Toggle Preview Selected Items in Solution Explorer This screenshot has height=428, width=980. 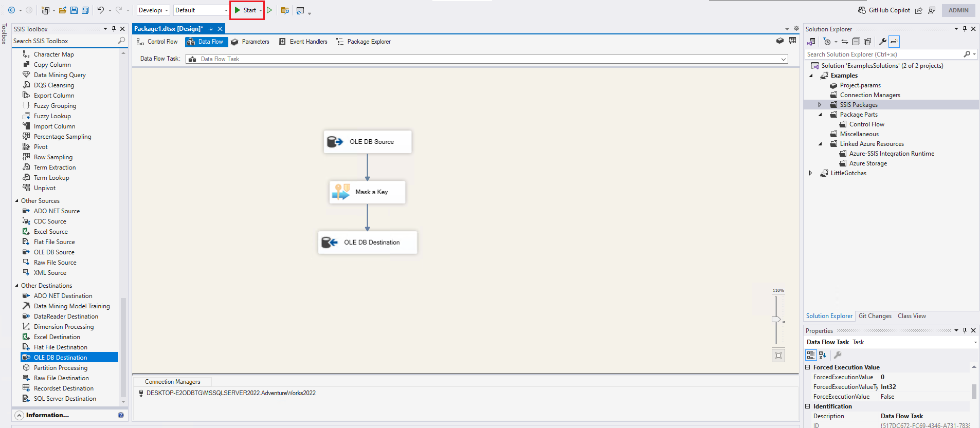894,42
